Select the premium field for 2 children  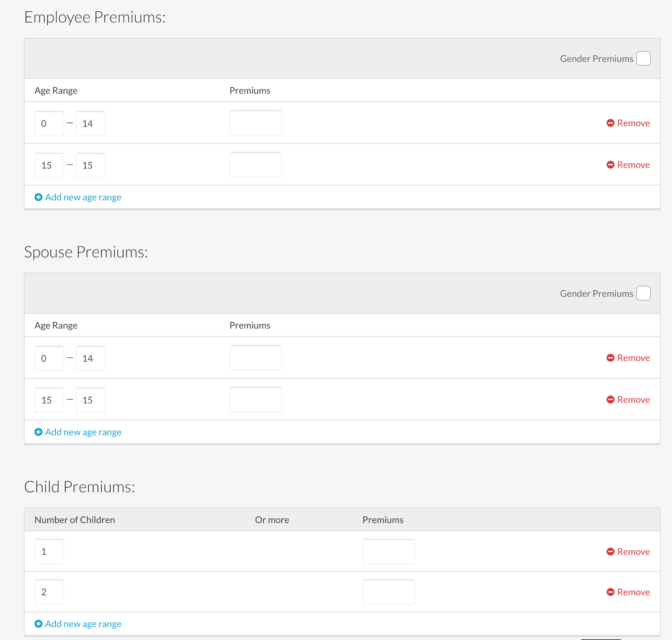388,592
